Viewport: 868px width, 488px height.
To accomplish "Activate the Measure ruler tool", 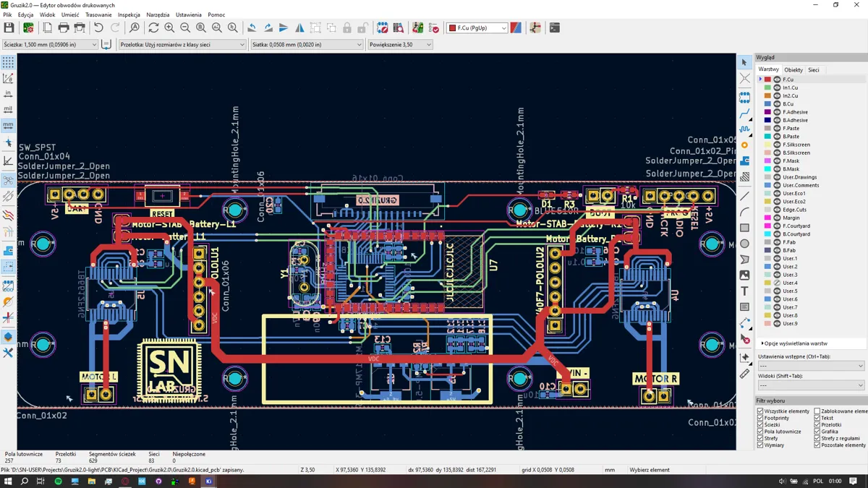I will (744, 374).
